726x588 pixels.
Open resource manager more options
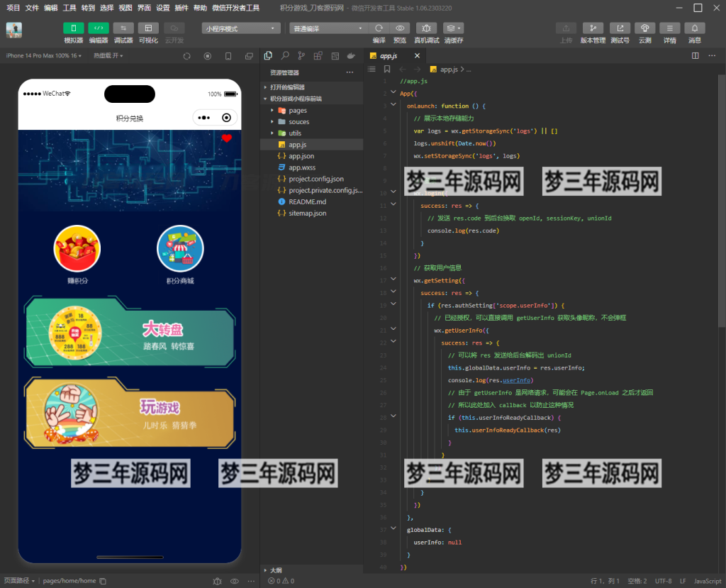coord(350,72)
